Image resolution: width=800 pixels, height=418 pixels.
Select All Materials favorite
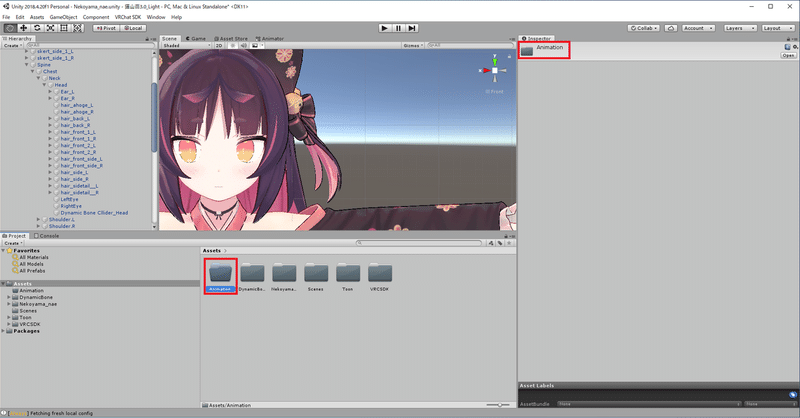[34, 257]
